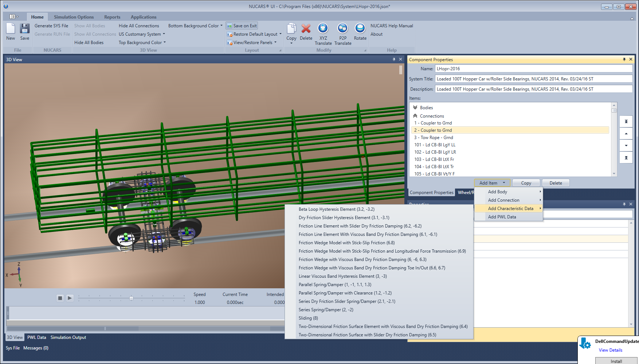639x364 pixels.
Task: Open View Details for DellCommandUpdate
Action: [x=610, y=350]
